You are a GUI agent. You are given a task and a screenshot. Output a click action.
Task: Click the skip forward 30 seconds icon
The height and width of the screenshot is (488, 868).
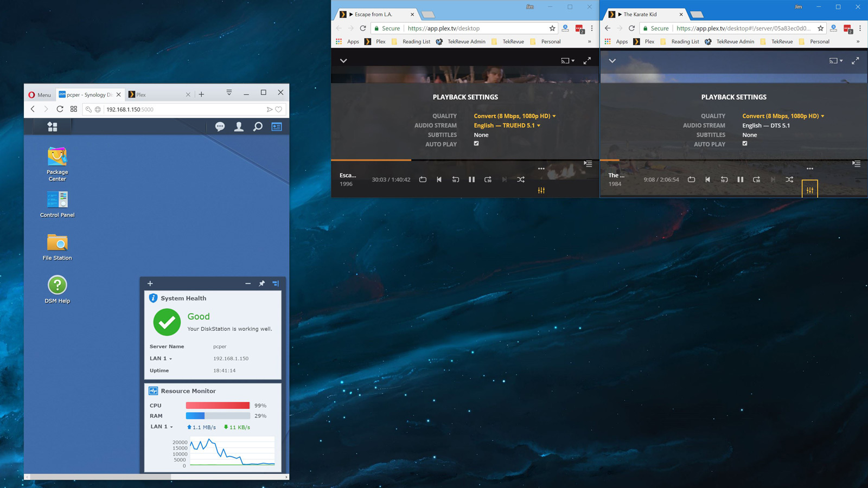point(488,179)
